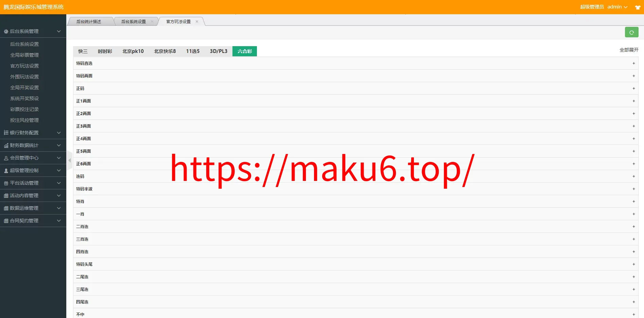Open 全局彩票管理 in the sidebar

(24, 55)
